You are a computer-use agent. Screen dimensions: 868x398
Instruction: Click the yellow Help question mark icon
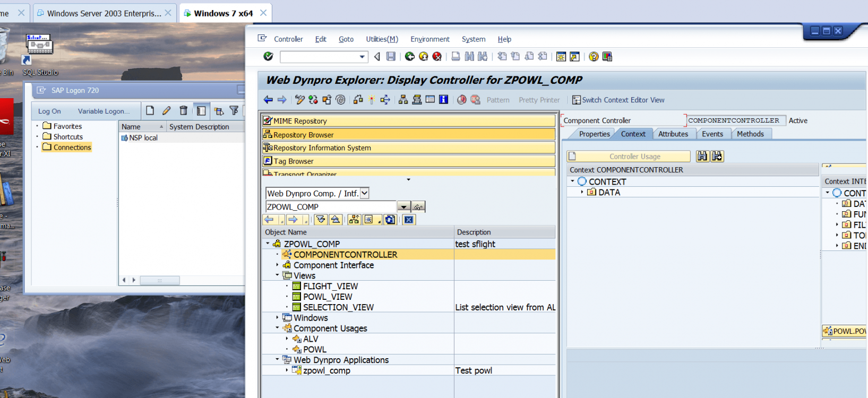[x=594, y=56]
